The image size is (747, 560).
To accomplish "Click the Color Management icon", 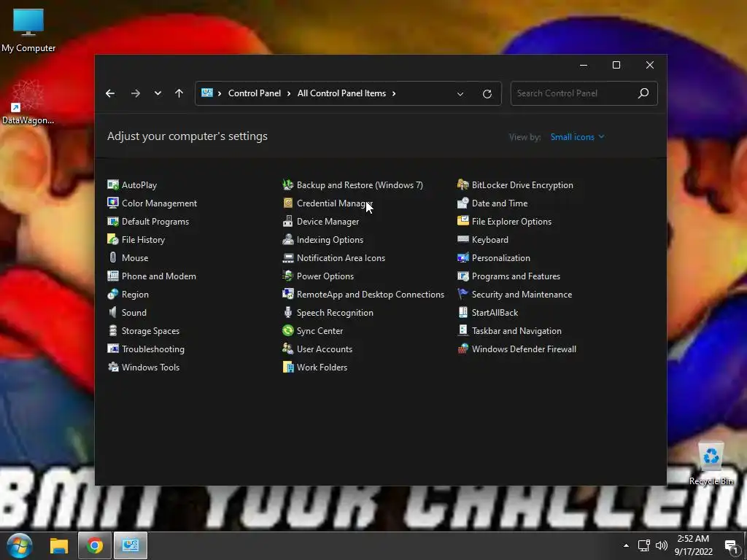I will (x=113, y=203).
